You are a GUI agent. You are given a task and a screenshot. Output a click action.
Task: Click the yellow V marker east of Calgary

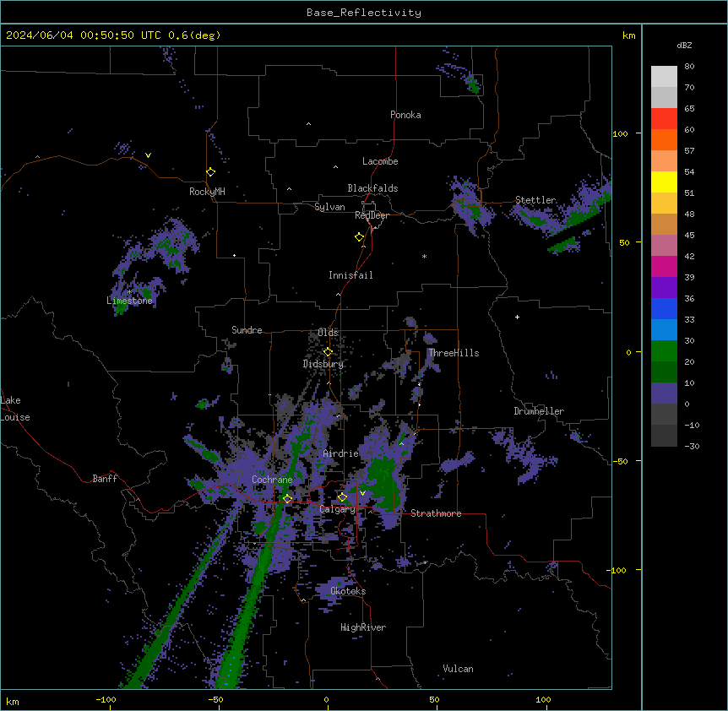[x=362, y=493]
